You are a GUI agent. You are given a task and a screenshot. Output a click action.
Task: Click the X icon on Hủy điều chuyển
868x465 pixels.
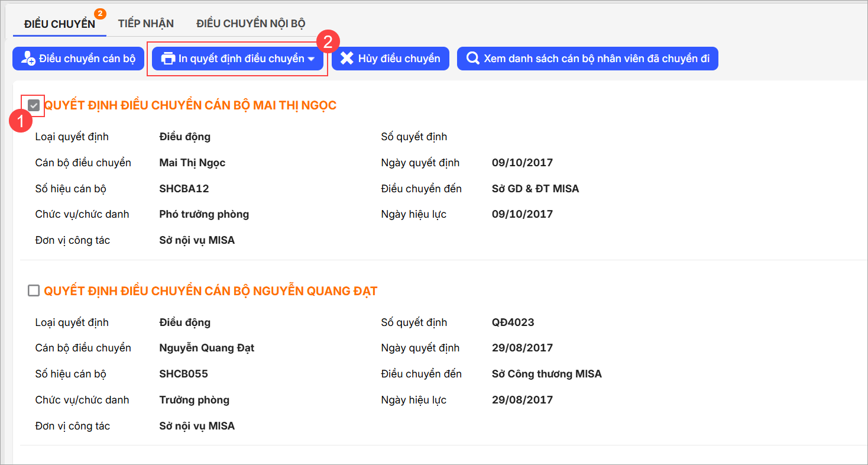pyautogui.click(x=347, y=59)
